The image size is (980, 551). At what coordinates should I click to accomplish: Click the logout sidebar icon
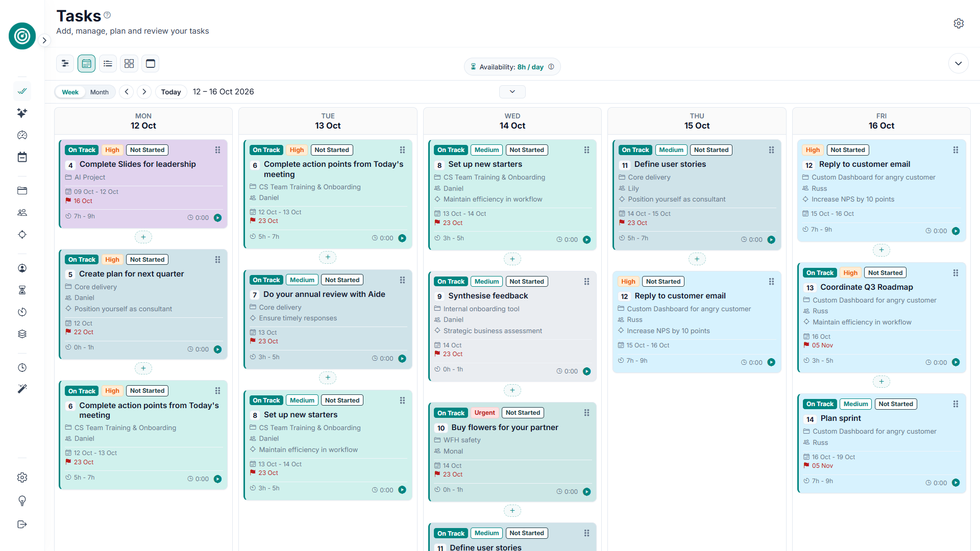22,524
